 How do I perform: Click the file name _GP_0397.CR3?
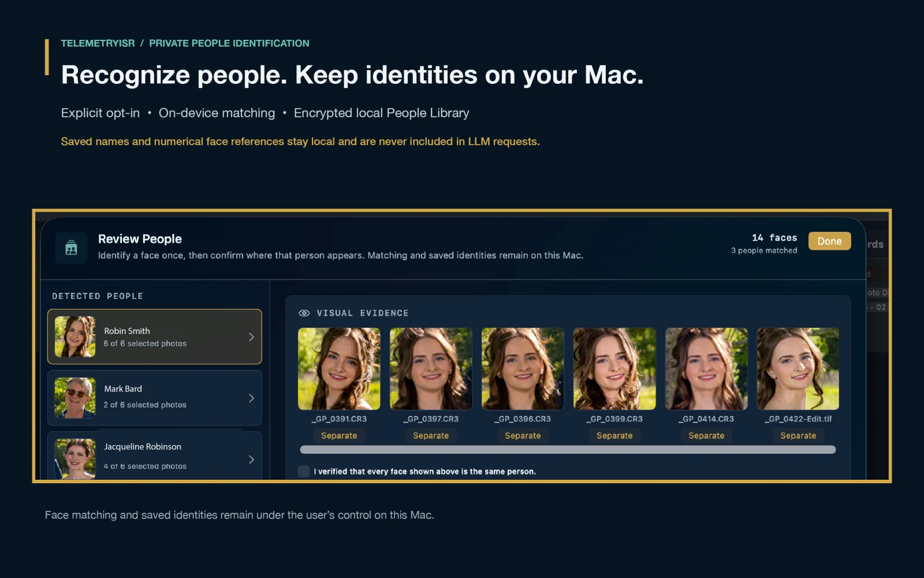[431, 419]
